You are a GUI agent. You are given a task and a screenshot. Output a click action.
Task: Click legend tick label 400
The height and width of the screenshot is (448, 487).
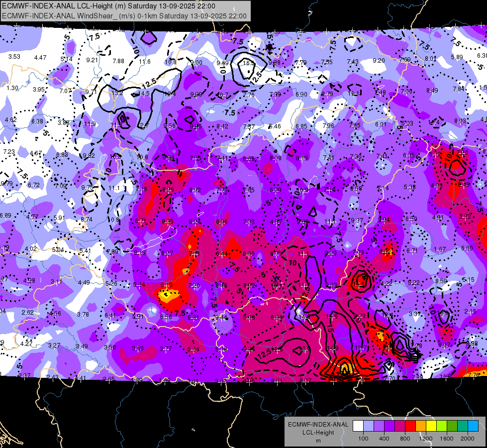(x=384, y=439)
